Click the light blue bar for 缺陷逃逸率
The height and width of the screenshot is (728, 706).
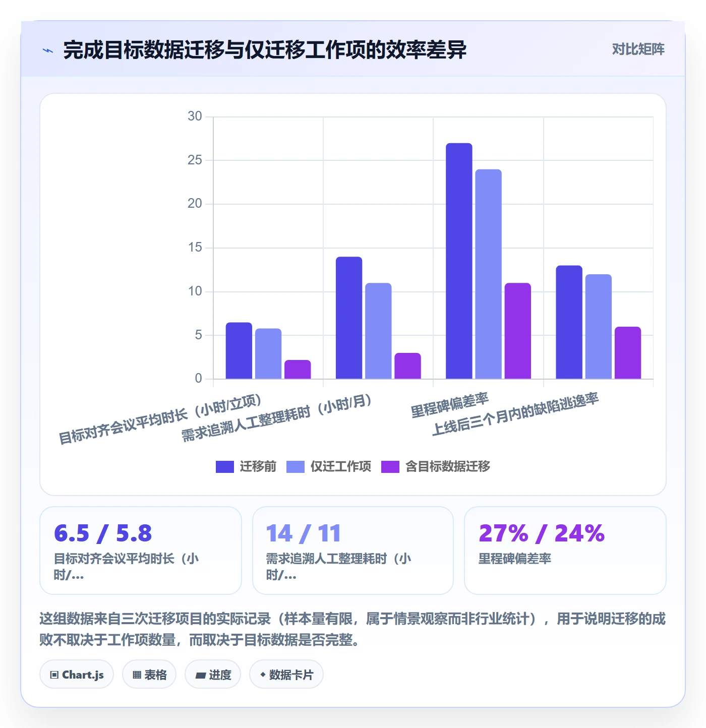[599, 327]
